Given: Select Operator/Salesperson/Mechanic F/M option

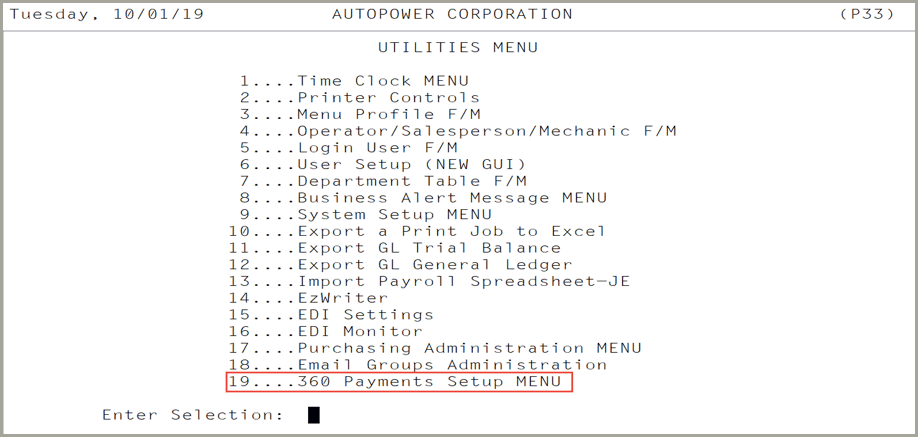Looking at the screenshot, I should (458, 131).
